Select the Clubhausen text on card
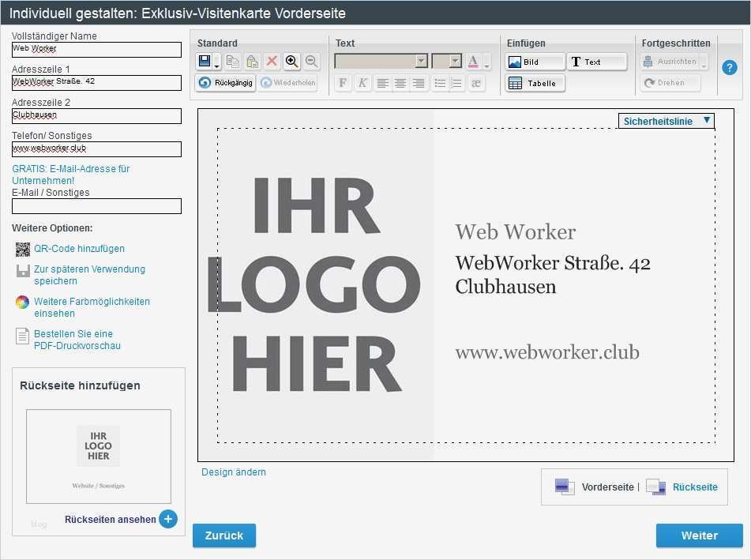 pos(505,287)
